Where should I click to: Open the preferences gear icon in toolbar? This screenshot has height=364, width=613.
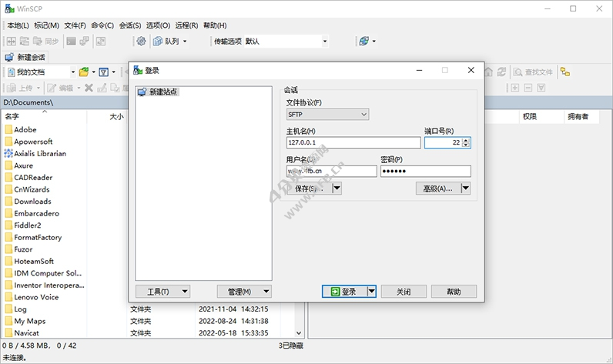(141, 41)
